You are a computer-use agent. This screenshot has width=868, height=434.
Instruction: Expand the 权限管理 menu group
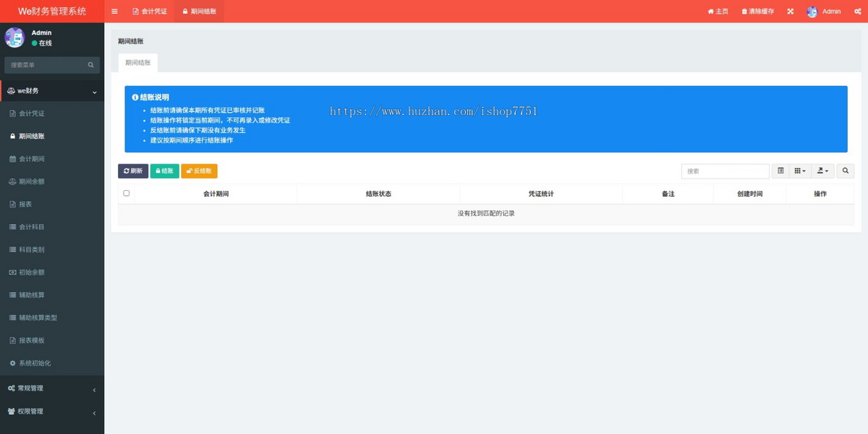coord(52,412)
